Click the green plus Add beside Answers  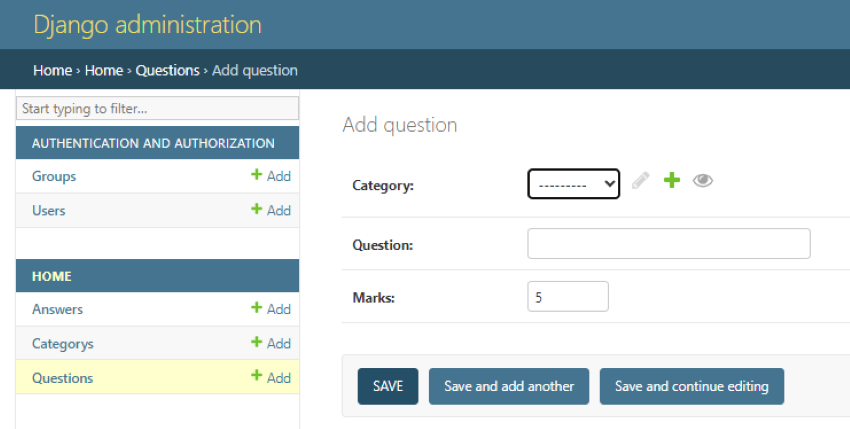[271, 309]
